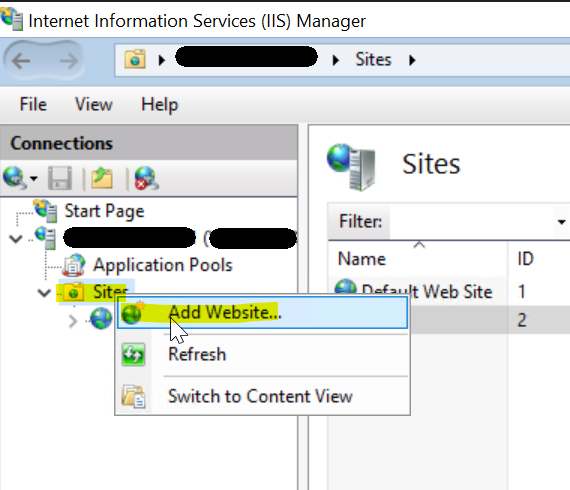The height and width of the screenshot is (490, 570).
Task: Click the redacted server name in address bar
Action: click(246, 57)
